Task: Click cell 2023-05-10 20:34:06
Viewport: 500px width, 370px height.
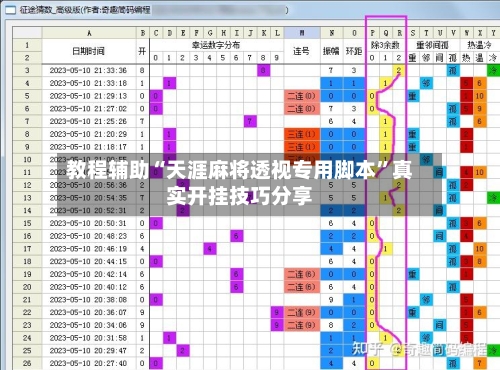Action: pos(89,325)
